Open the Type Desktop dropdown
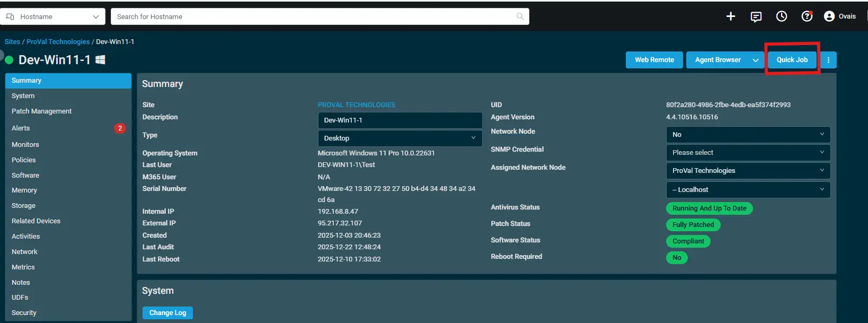The image size is (868, 323). [400, 138]
